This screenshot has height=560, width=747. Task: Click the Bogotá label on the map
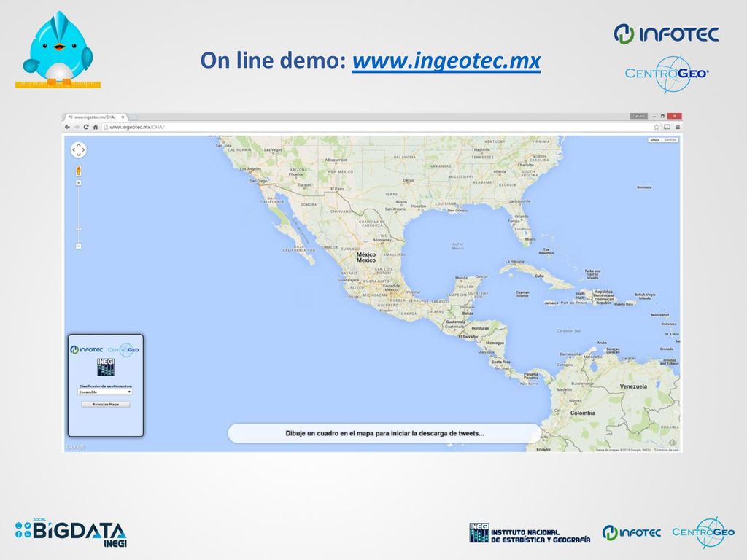[x=576, y=401]
